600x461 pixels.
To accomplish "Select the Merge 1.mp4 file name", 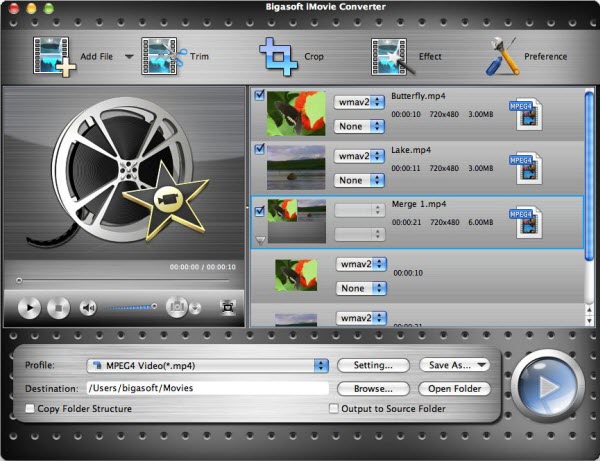I will (x=419, y=204).
